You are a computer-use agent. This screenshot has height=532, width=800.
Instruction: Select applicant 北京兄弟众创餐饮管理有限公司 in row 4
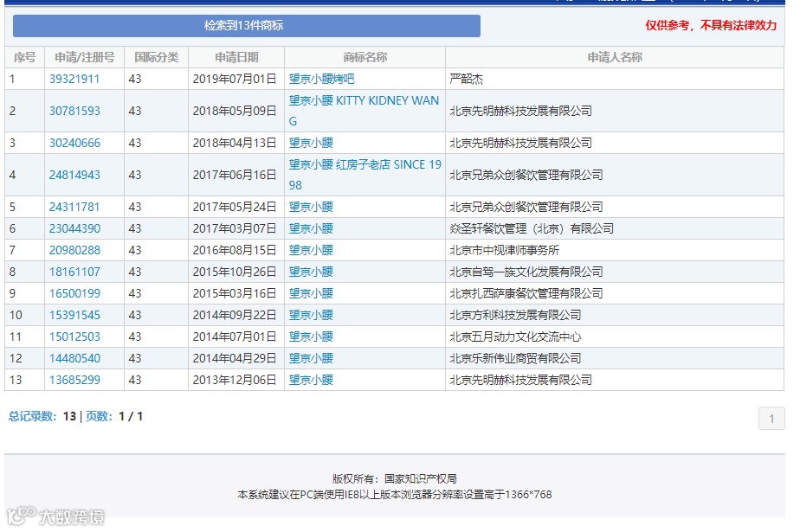[x=526, y=176]
